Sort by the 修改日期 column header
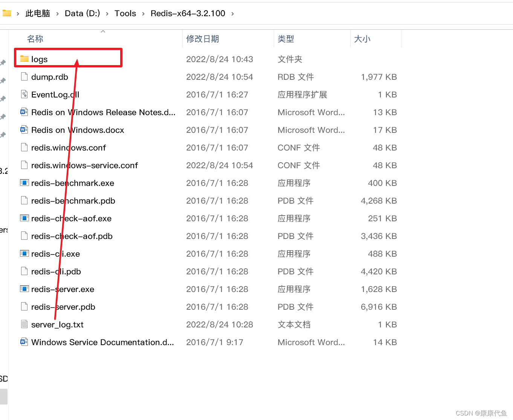Image resolution: width=513 pixels, height=420 pixels. click(x=203, y=39)
